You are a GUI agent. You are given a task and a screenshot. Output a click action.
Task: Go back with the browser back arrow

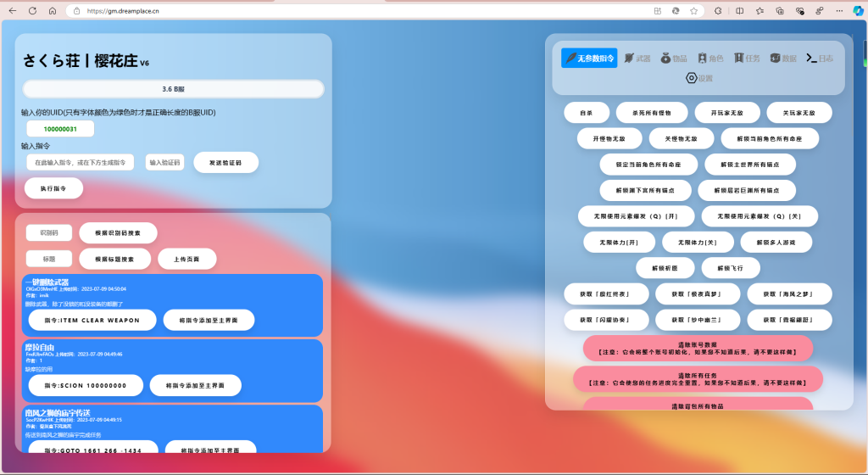click(13, 10)
